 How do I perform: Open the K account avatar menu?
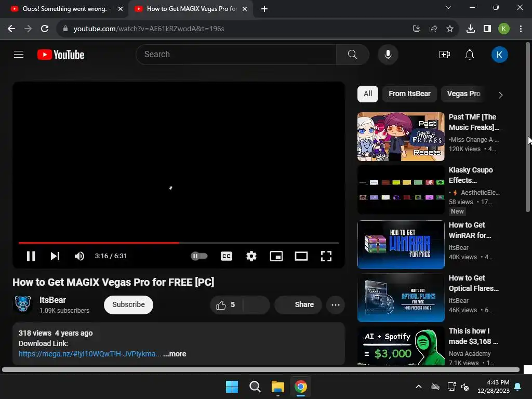pyautogui.click(x=499, y=55)
